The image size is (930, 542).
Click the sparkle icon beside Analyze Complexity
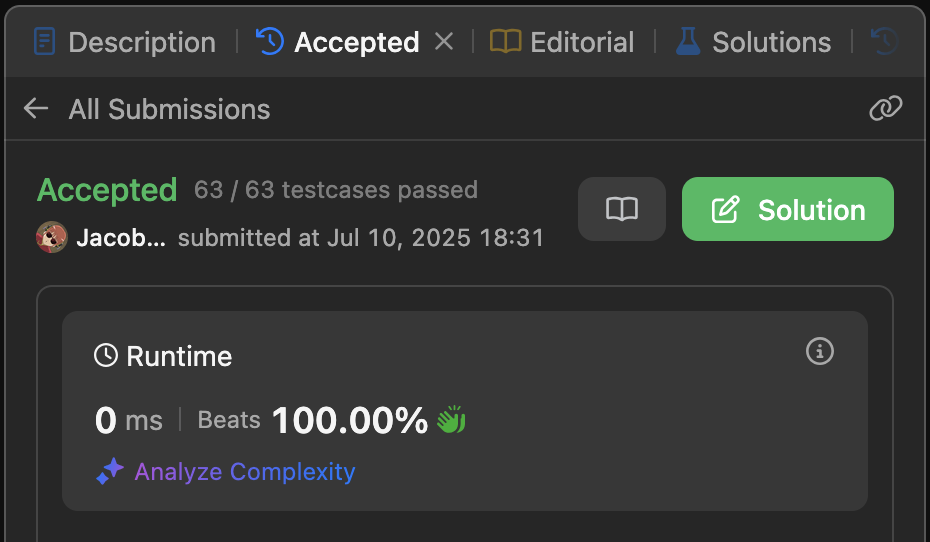tap(110, 471)
